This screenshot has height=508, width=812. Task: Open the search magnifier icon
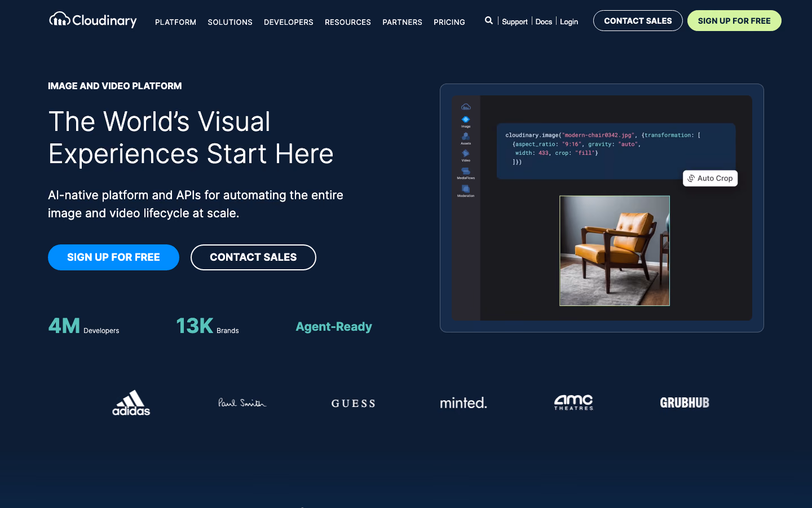click(489, 20)
